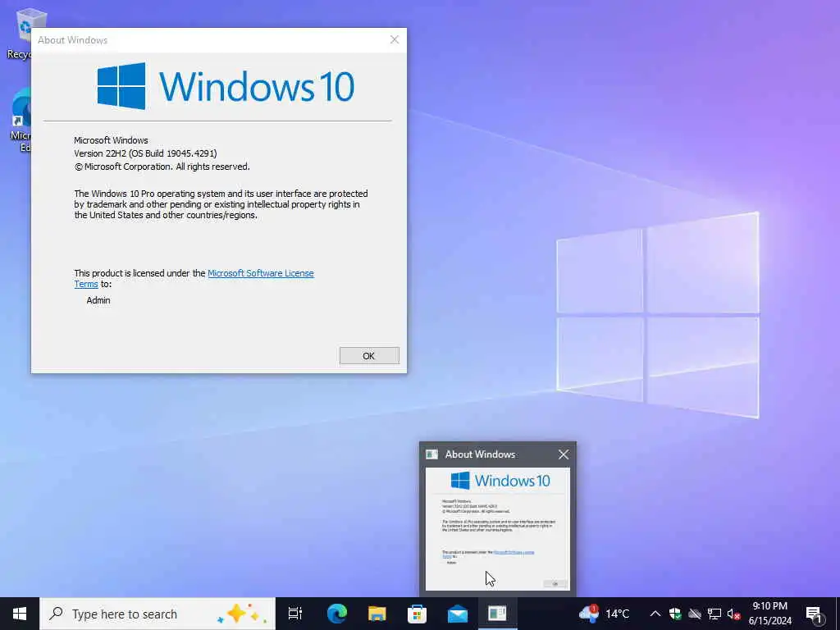Click the About Windows taskbar button
Viewport: 840px width, 630px height.
coord(497,614)
